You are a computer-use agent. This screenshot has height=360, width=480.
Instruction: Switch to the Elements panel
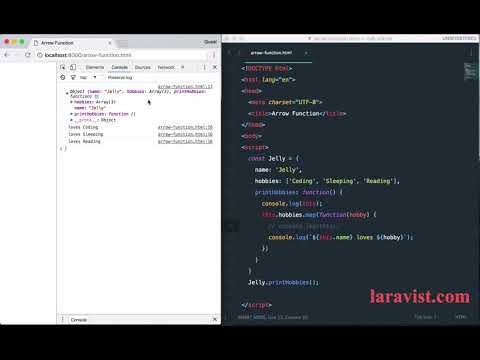95,67
